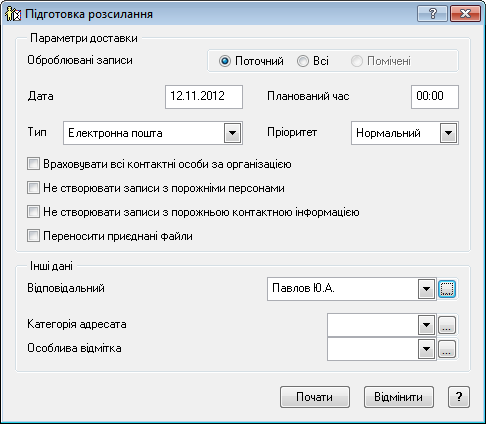Open the Пріоритет dropdown arrow
This screenshot has height=424, width=486.
448,133
